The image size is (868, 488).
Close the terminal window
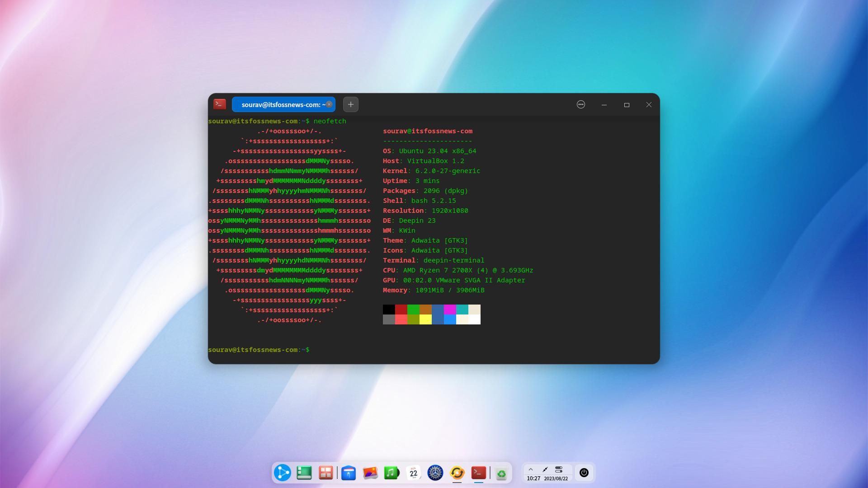[649, 104]
